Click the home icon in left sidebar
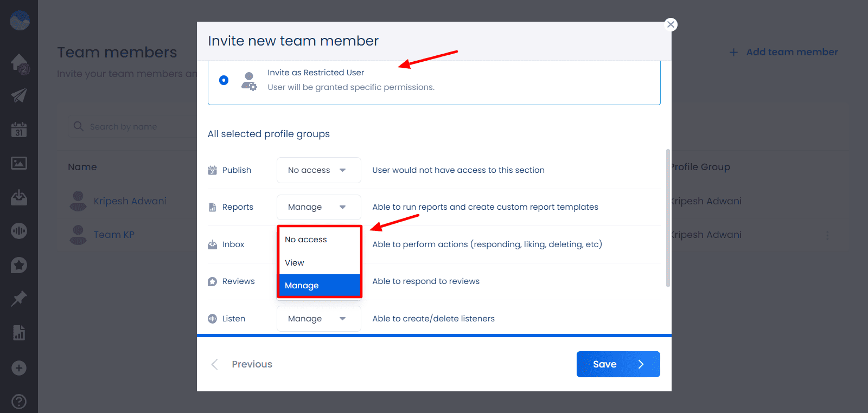Image resolution: width=868 pixels, height=413 pixels. point(19,63)
